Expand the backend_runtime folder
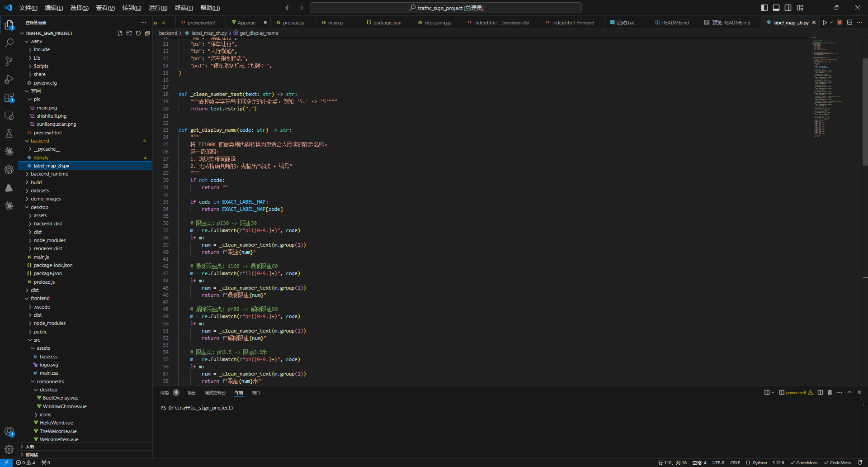Viewport: 868px width, 467px height. point(49,174)
